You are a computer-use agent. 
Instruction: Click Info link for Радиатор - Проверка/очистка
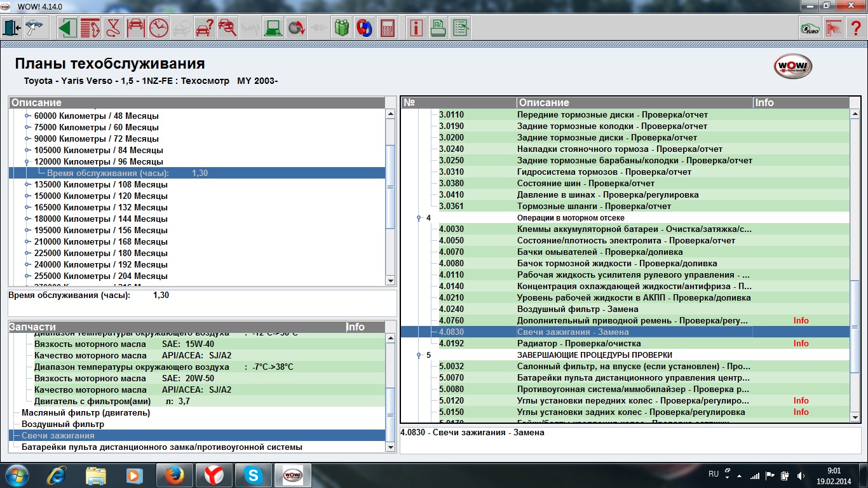[801, 344]
